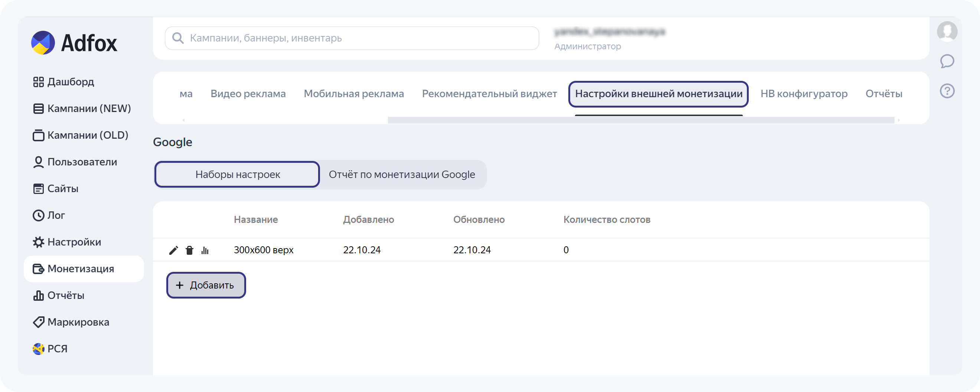
Task: Click the Google section heading
Action: [x=172, y=142]
